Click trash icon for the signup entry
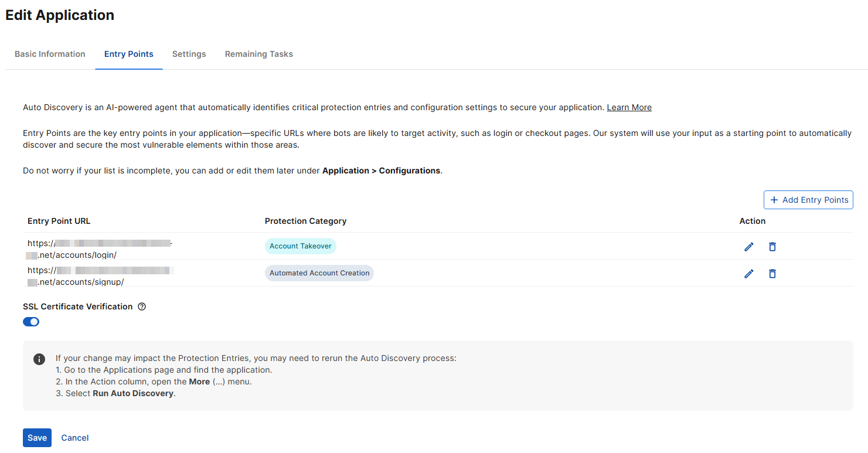Screen dimensions: 868x453 pos(772,274)
